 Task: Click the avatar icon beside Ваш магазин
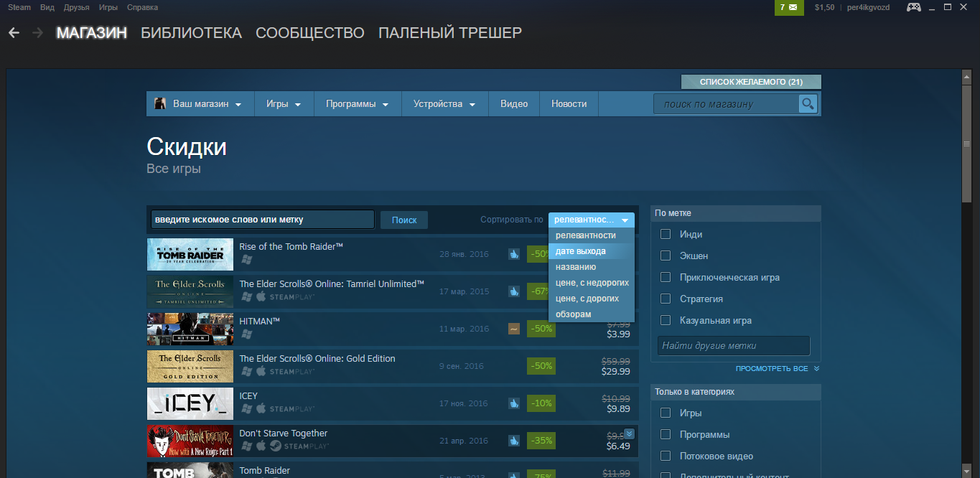point(161,104)
